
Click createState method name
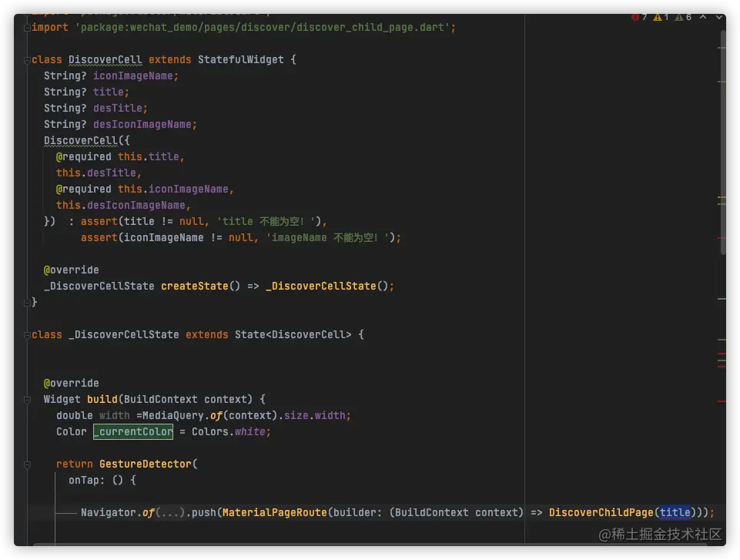coord(195,286)
